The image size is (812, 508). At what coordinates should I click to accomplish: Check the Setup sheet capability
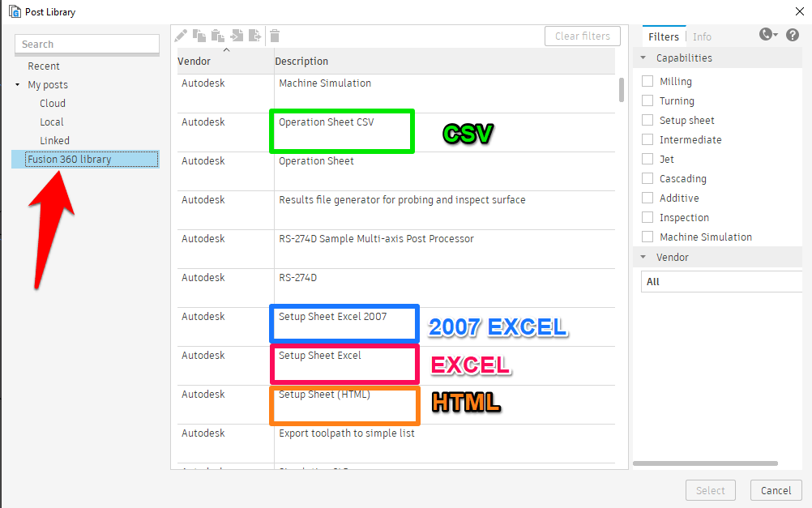pyautogui.click(x=647, y=120)
